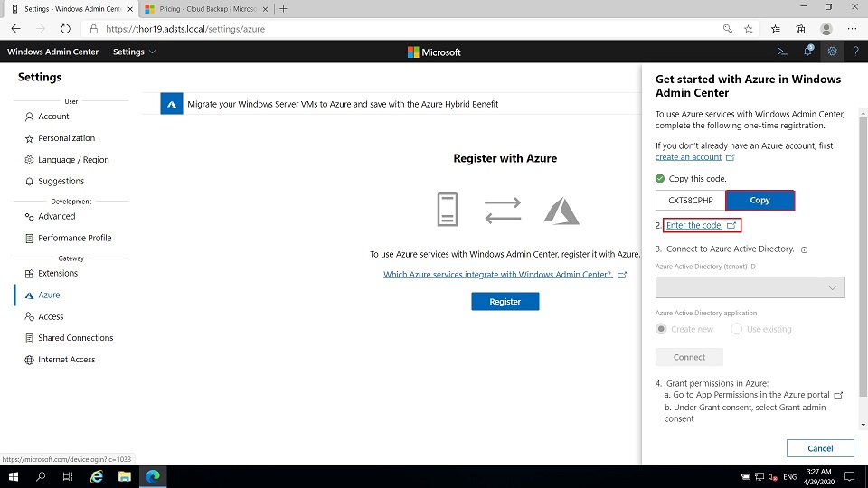Click Migrate your Windows Server VMs banner
This screenshot has width=868, height=488.
pos(343,104)
